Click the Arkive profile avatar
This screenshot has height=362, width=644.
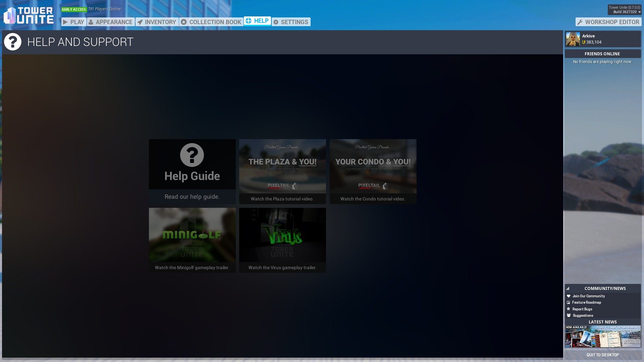click(573, 39)
